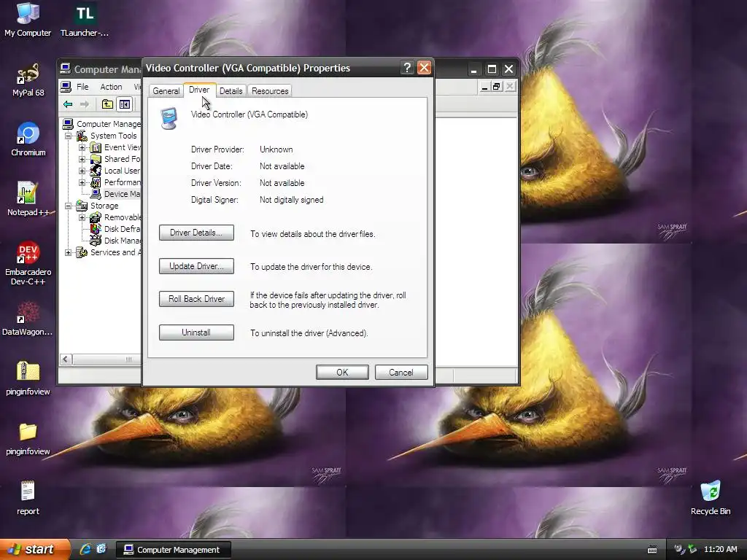Select Shared Folders tree node
The width and height of the screenshot is (747, 560).
(122, 159)
